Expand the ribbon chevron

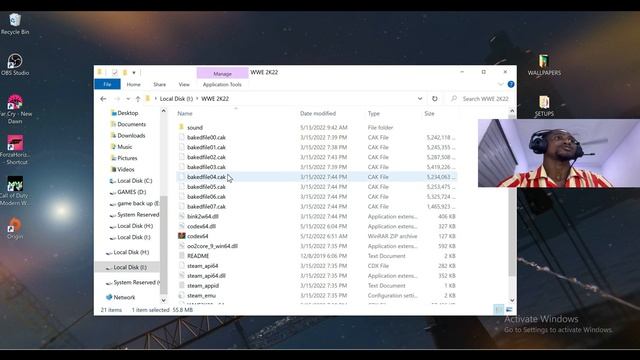tap(500, 84)
